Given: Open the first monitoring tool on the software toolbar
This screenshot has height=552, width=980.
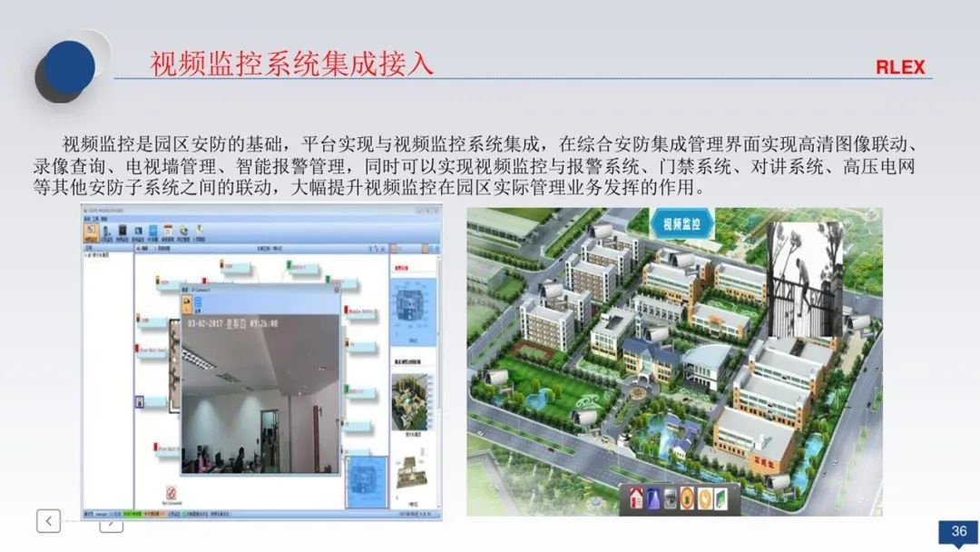Looking at the screenshot, I should pos(91,230).
